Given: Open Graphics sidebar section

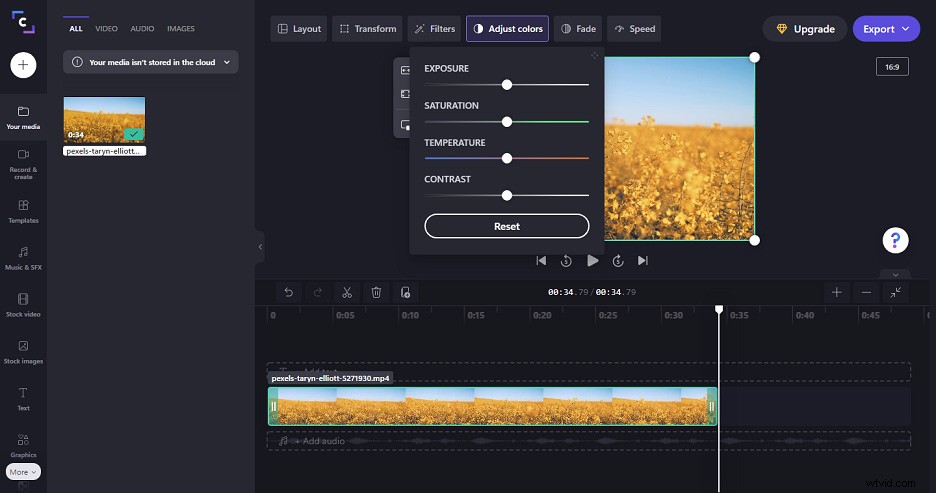Looking at the screenshot, I should (23, 445).
